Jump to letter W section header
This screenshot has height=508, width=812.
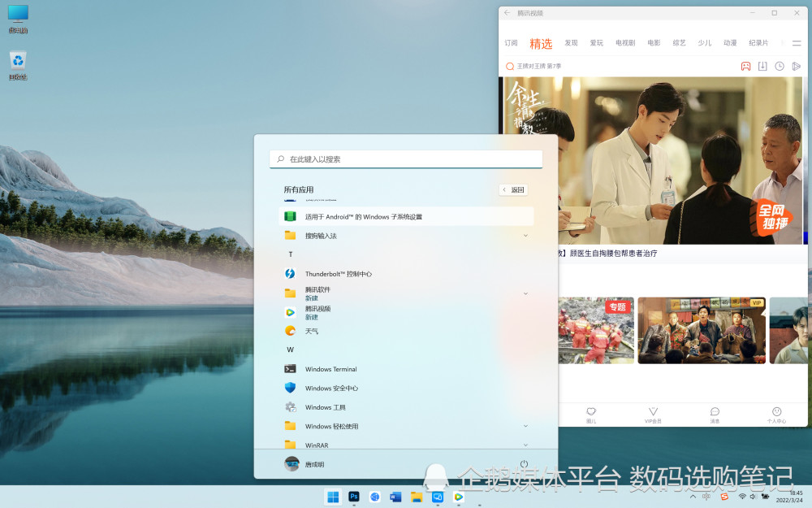291,350
